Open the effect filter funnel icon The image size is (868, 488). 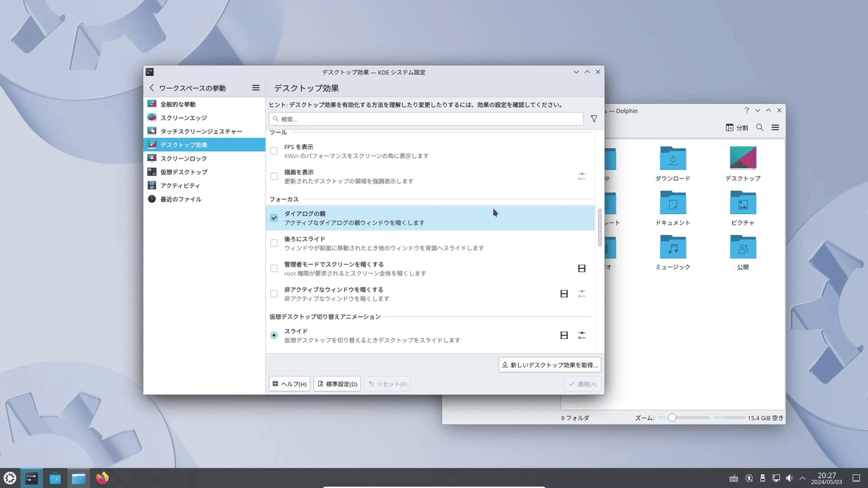click(594, 119)
